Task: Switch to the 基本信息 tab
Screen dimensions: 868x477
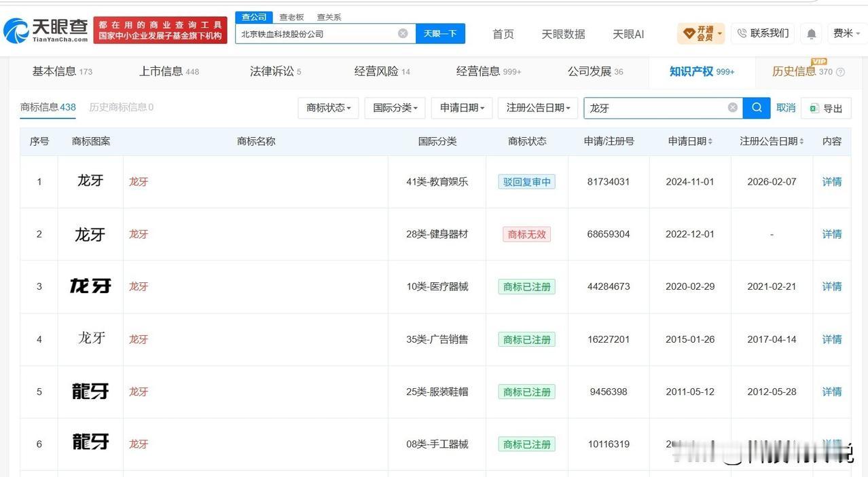Action: click(62, 71)
